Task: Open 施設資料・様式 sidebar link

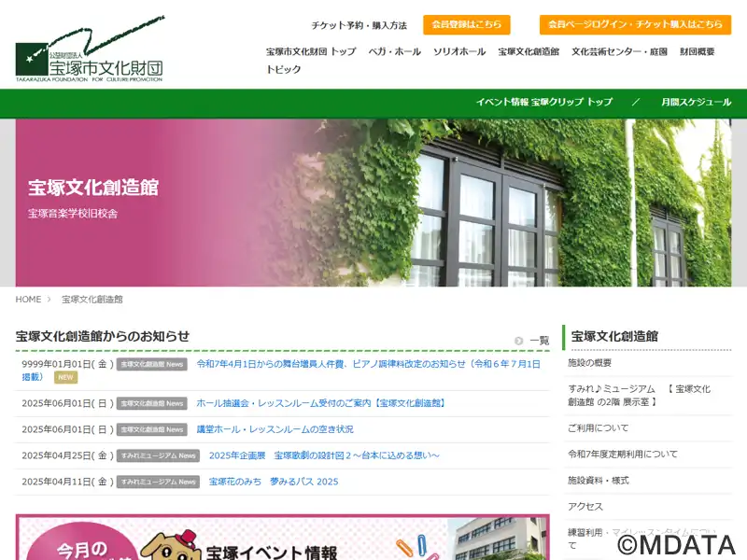Action: tap(599, 481)
